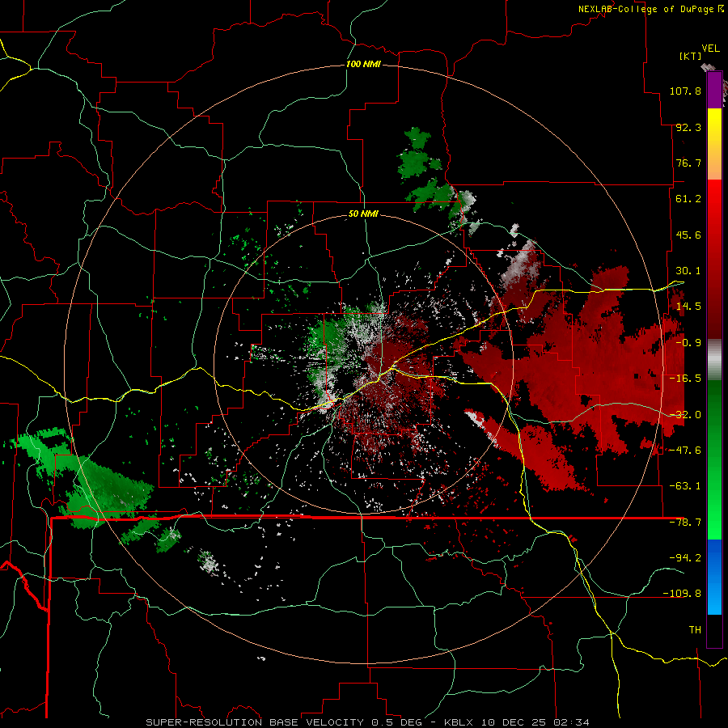Click the 107.8 legend value
The width and height of the screenshot is (728, 728).
(x=685, y=91)
